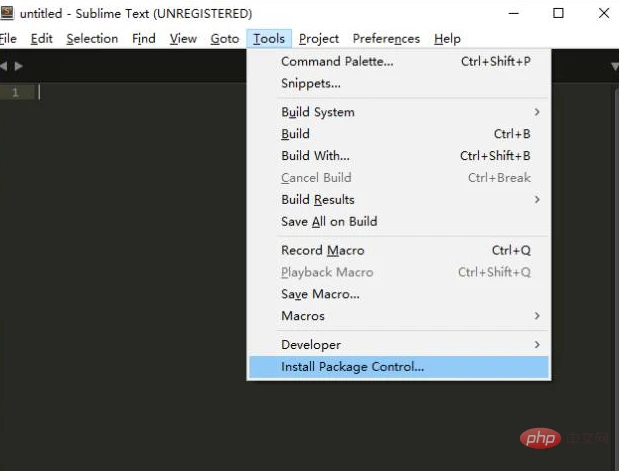Image resolution: width=619 pixels, height=471 pixels.
Task: Open the Edit menu
Action: (41, 39)
